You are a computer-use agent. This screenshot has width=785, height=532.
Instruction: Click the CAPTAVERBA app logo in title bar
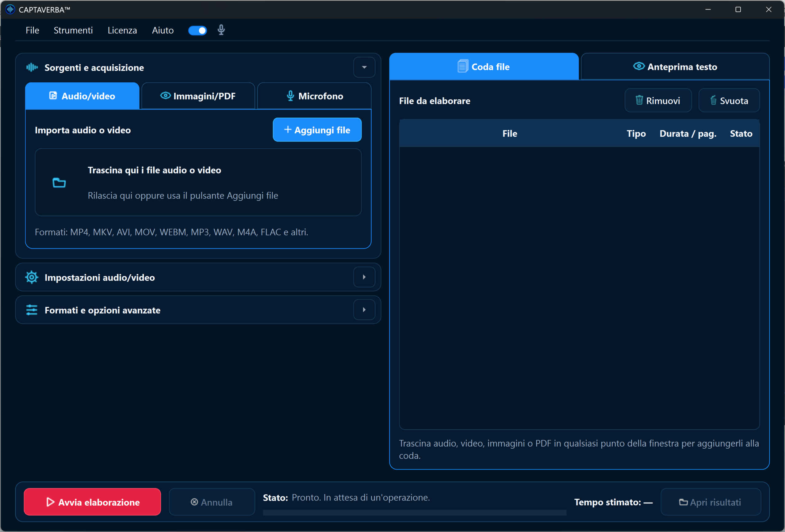click(x=10, y=9)
